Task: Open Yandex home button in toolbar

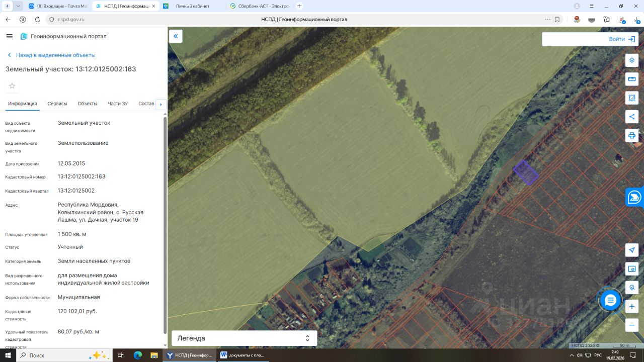Action: click(x=23, y=20)
